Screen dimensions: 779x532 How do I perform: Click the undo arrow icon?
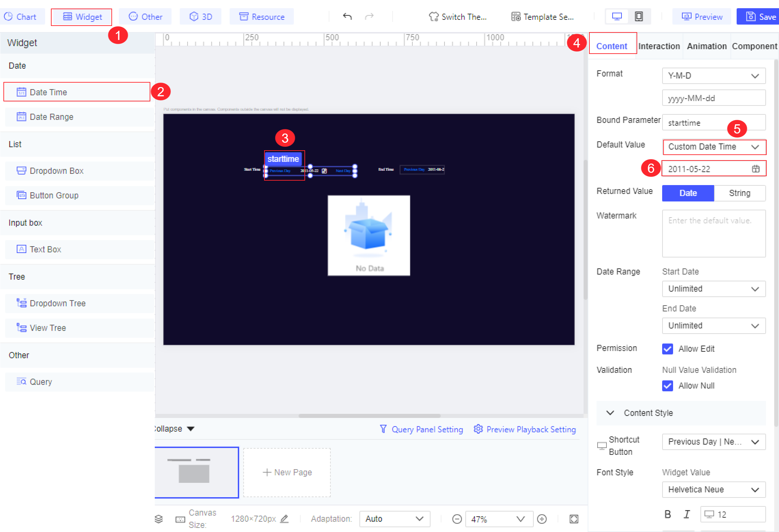[x=347, y=16]
